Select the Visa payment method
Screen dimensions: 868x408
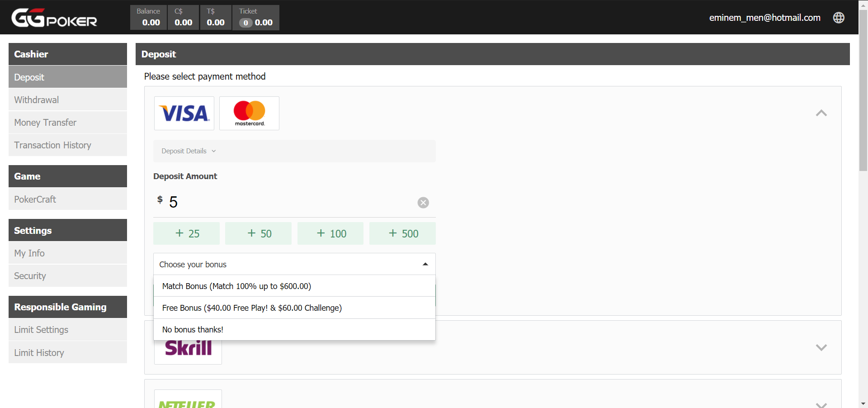point(184,113)
